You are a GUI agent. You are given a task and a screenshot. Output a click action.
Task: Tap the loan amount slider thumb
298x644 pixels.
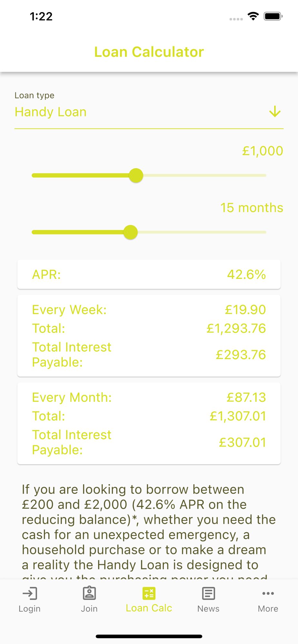pos(136,175)
